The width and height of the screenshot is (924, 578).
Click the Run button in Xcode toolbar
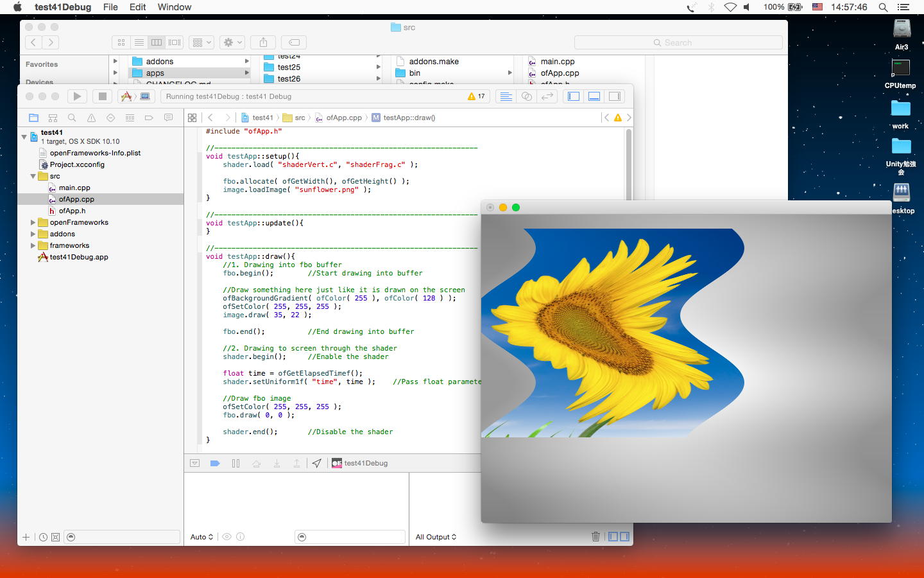77,96
